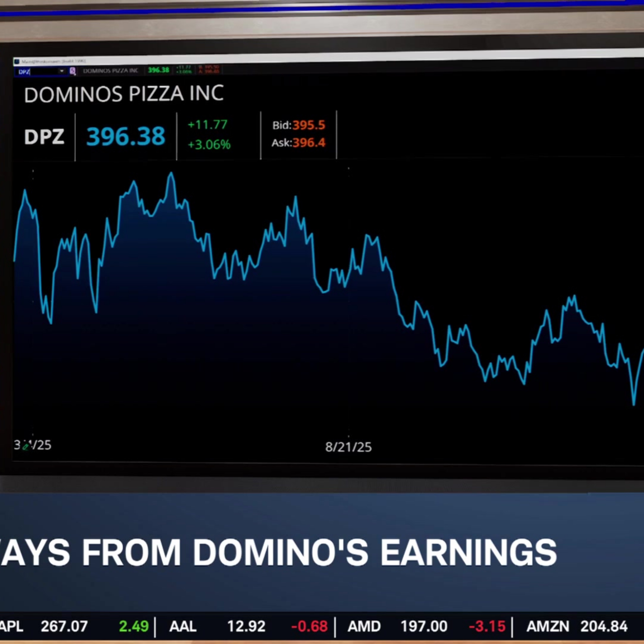Click the green 2.49 ticker change
The height and width of the screenshot is (644, 644).
pos(134,626)
